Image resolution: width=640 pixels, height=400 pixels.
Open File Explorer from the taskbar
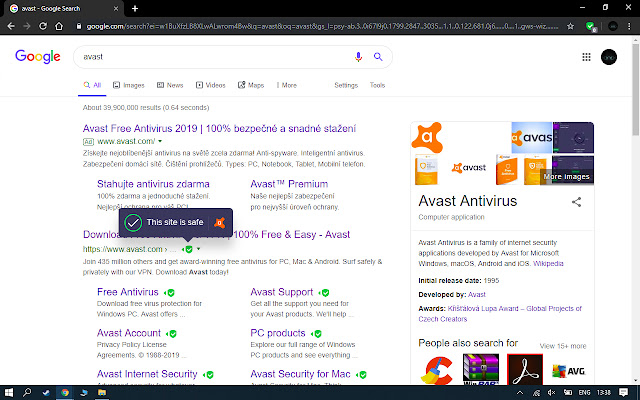pyautogui.click(x=102, y=393)
